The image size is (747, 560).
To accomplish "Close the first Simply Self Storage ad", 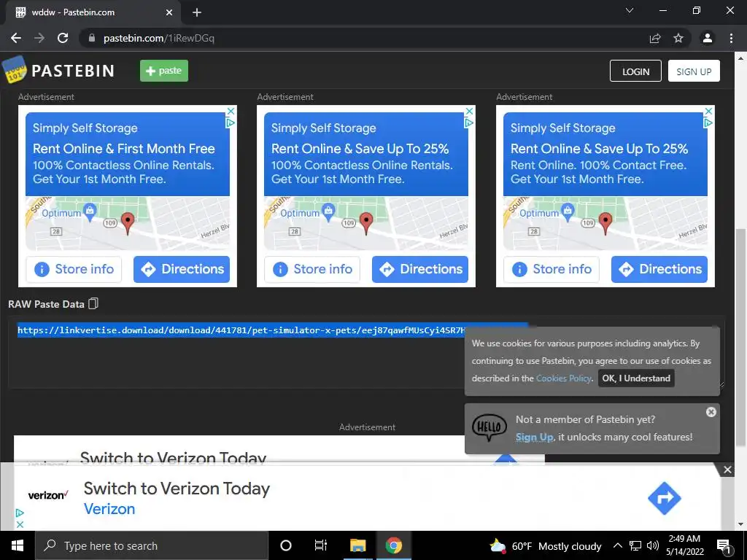I will tap(231, 111).
